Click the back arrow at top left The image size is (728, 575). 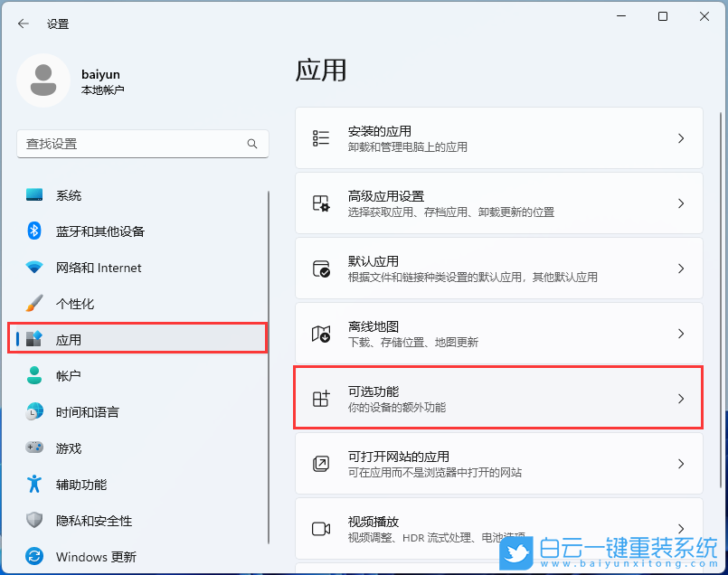[24, 24]
